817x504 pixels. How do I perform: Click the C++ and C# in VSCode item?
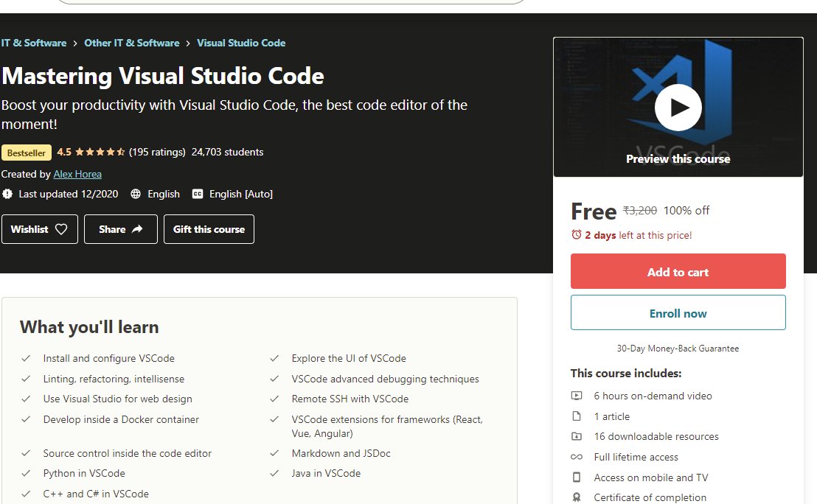[x=96, y=494]
